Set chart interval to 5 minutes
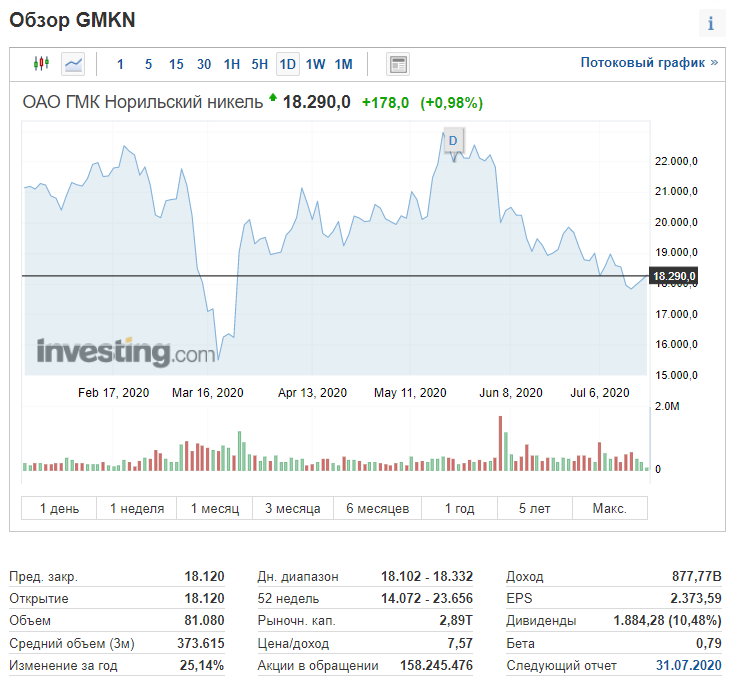Screen dimensions: 731x678 148,64
